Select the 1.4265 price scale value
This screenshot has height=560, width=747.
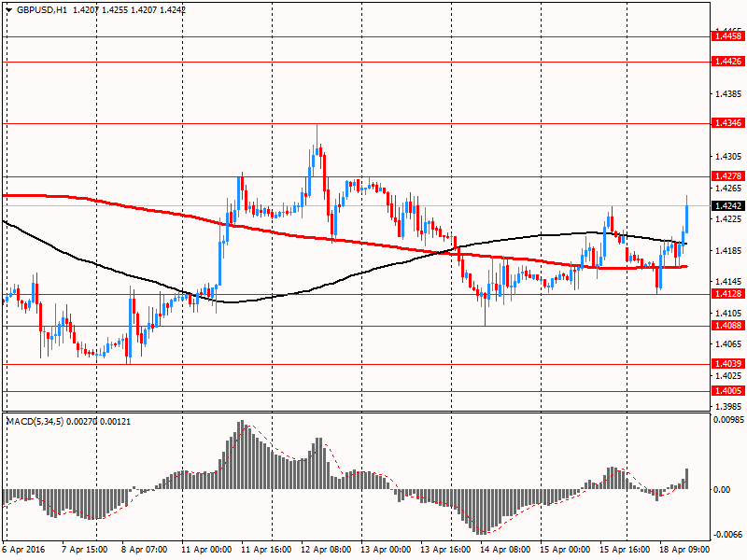coord(728,189)
